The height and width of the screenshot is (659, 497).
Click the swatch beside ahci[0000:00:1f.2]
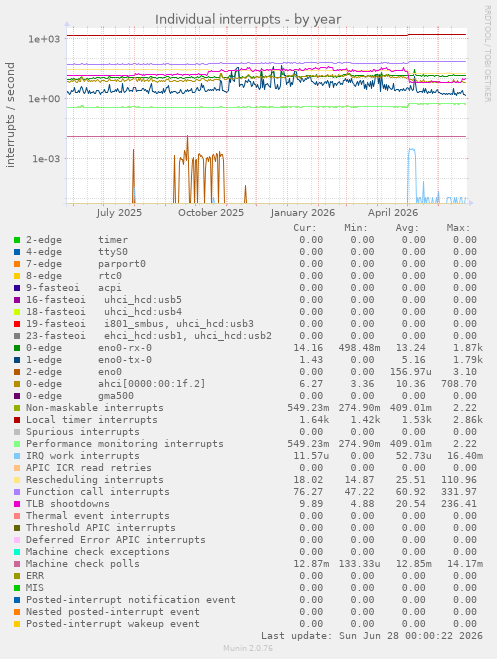pos(17,384)
